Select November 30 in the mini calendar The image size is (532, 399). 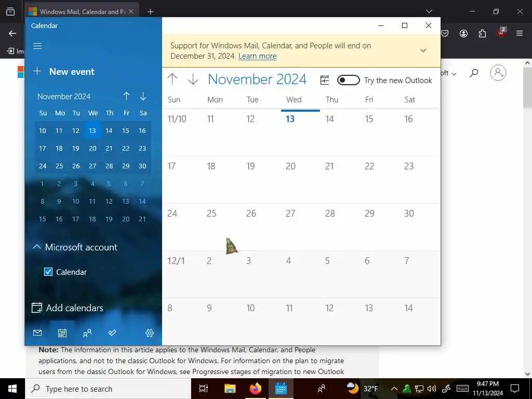pyautogui.click(x=142, y=166)
